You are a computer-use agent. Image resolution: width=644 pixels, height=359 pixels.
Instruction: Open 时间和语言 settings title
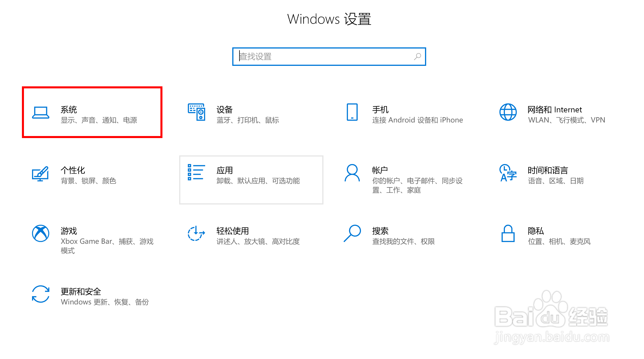(x=548, y=170)
